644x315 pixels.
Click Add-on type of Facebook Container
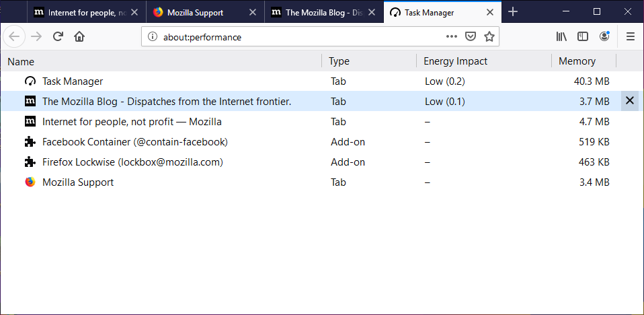point(348,142)
